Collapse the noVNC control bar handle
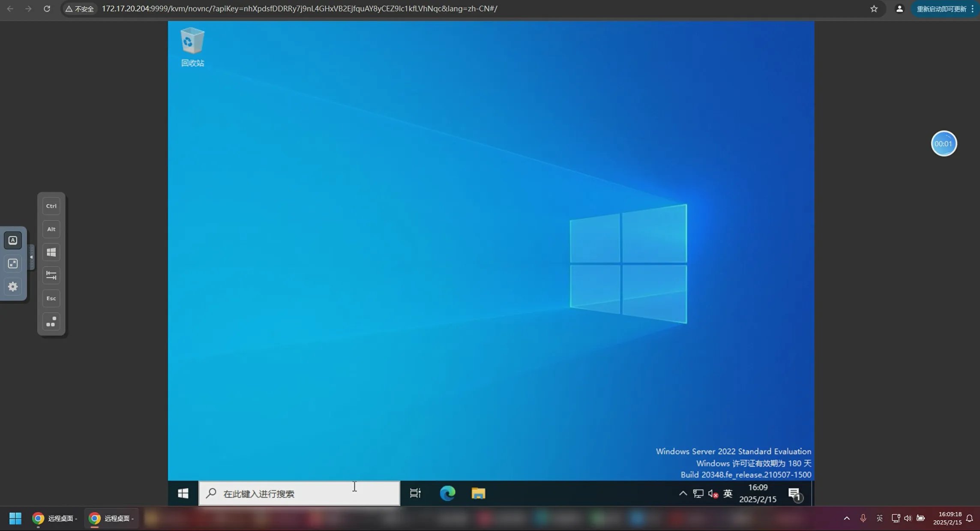This screenshot has width=980, height=531. pos(31,257)
